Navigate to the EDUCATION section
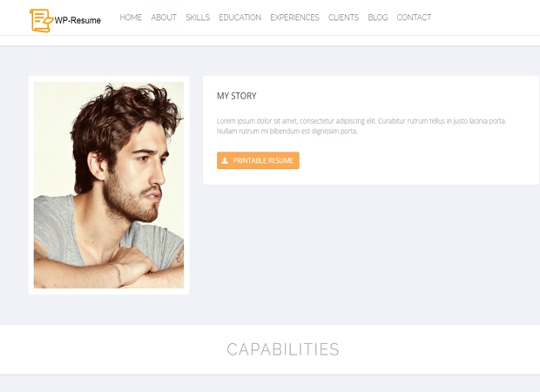 click(240, 17)
